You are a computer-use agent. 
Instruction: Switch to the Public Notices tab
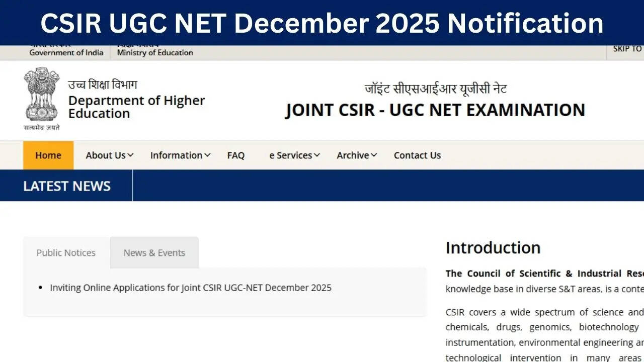[x=66, y=253]
